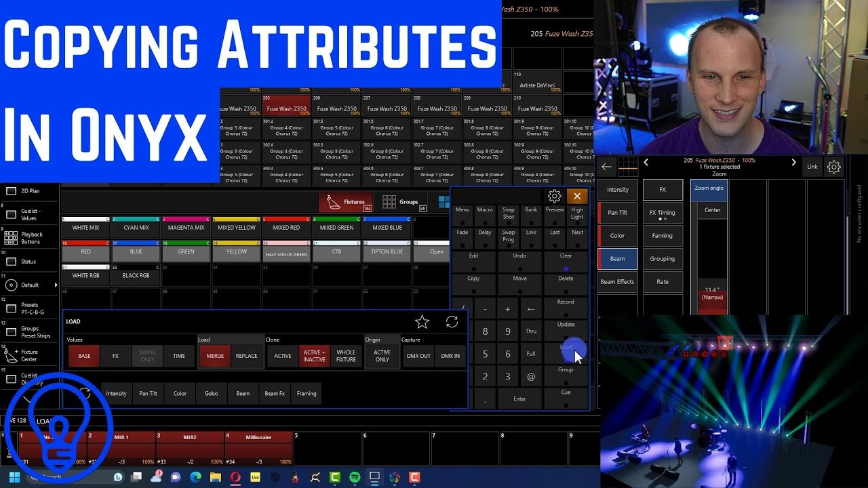868x488 pixels.
Task: Open Fanning options
Action: (663, 236)
